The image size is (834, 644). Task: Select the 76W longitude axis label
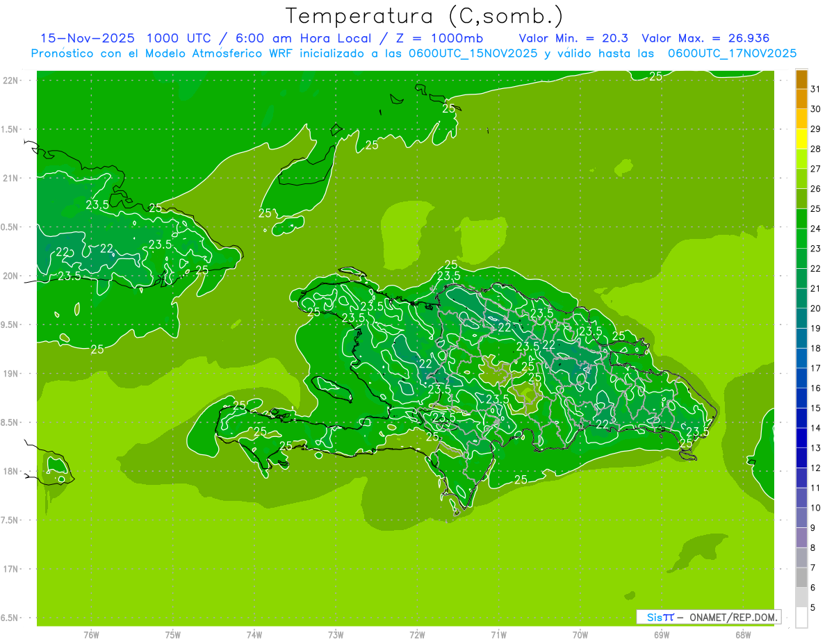[91, 634]
